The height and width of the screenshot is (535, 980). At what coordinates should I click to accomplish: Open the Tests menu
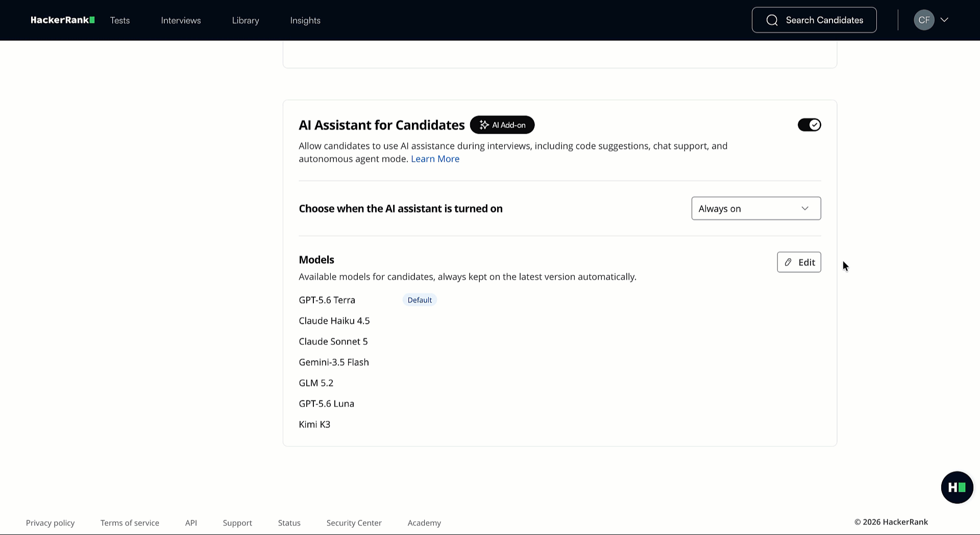click(x=120, y=20)
